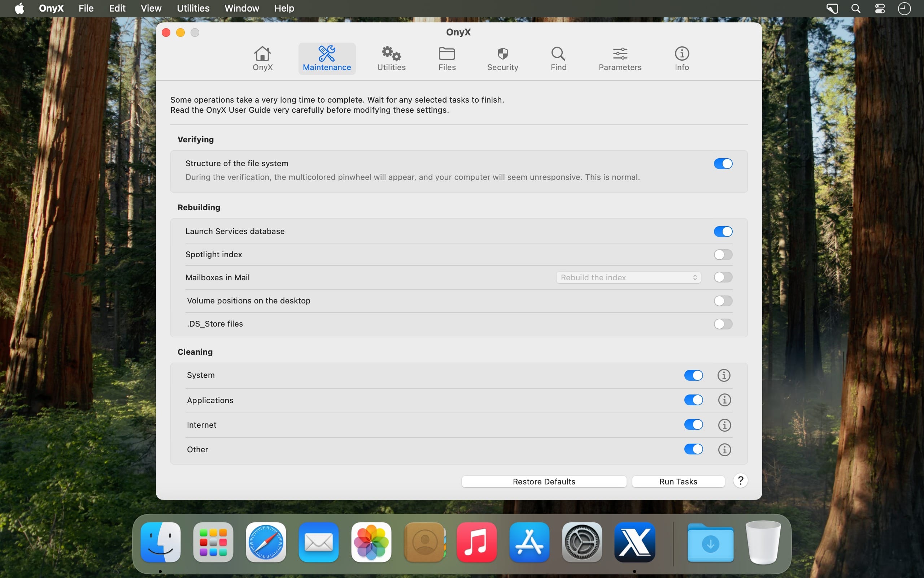Open the Trash in the Dock
The image size is (924, 578).
click(763, 542)
